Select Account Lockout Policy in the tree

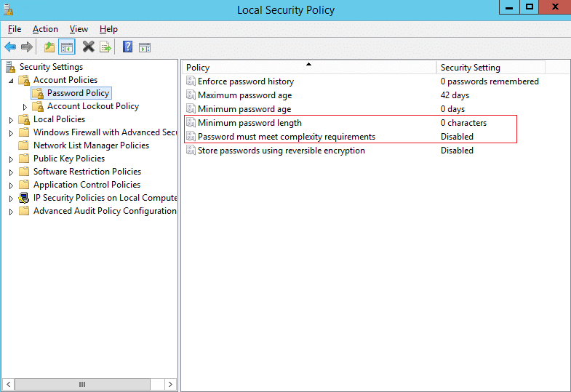click(93, 106)
